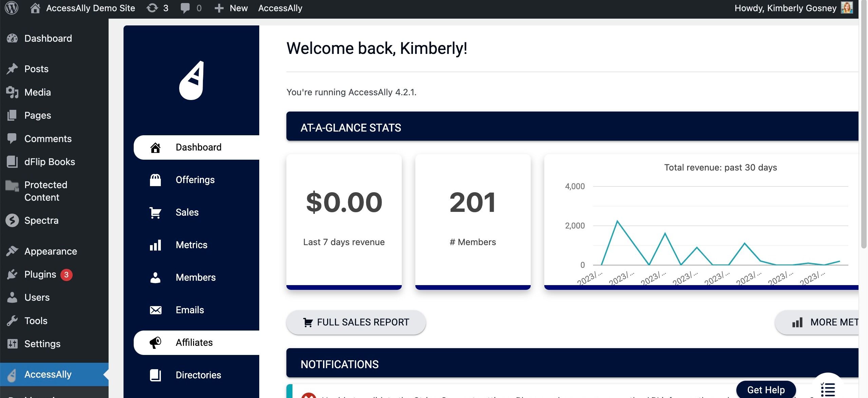Click Kimberly Gosney's profile avatar
Screen dimensions: 868x398
click(847, 8)
